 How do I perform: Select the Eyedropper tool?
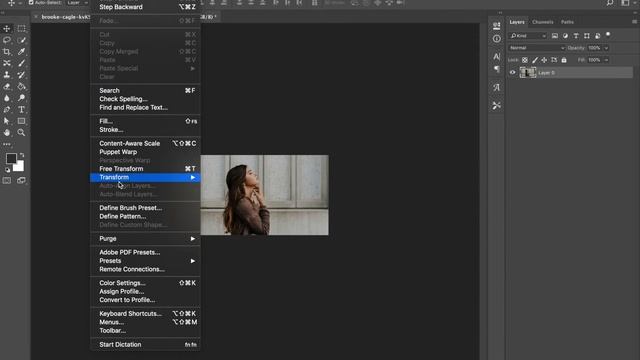click(21, 51)
